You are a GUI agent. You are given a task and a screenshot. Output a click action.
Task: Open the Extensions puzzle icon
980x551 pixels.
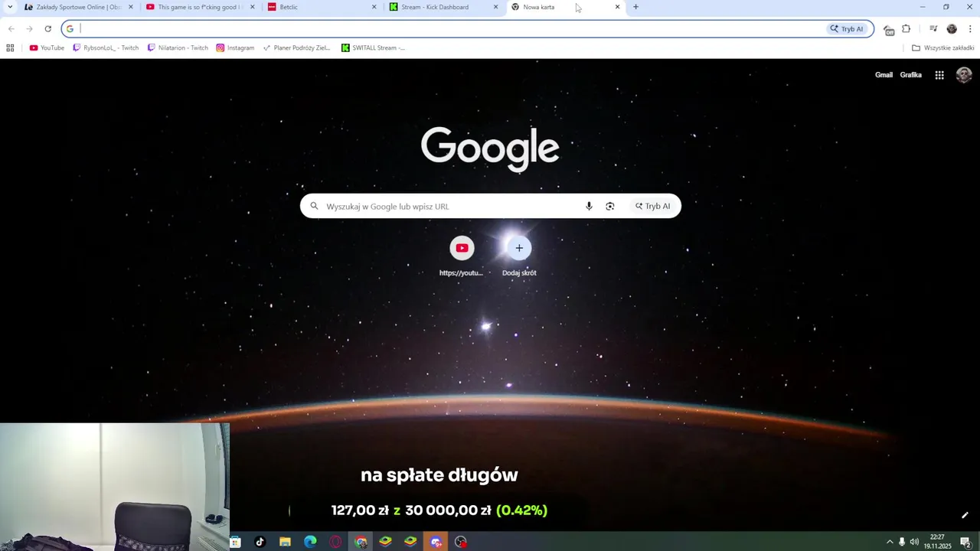pos(906,29)
